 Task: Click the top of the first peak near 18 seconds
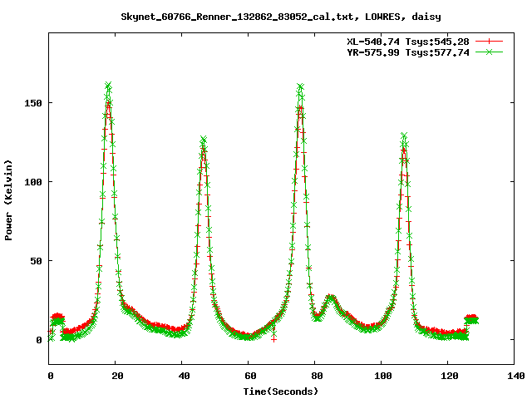click(108, 86)
